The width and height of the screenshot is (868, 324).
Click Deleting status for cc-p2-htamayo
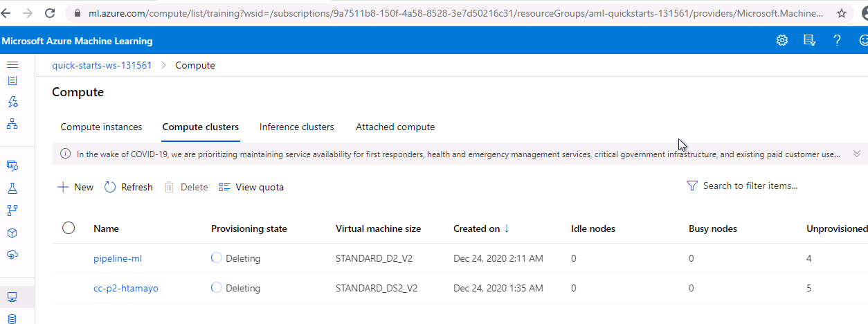click(243, 288)
